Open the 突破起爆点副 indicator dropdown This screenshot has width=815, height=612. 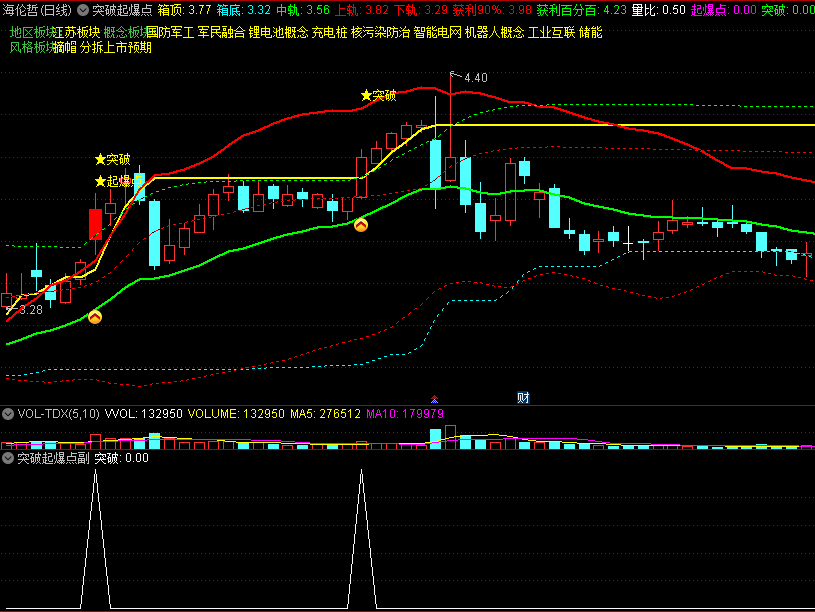coord(8,458)
